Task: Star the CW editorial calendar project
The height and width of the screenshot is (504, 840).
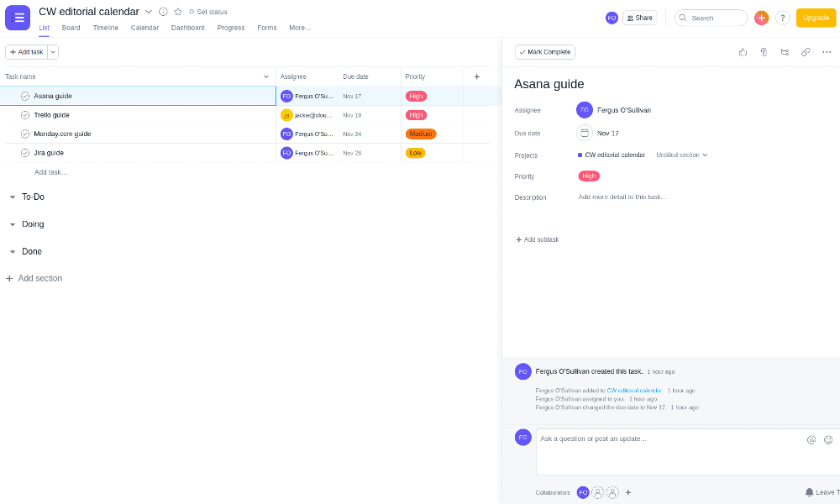Action: (178, 12)
